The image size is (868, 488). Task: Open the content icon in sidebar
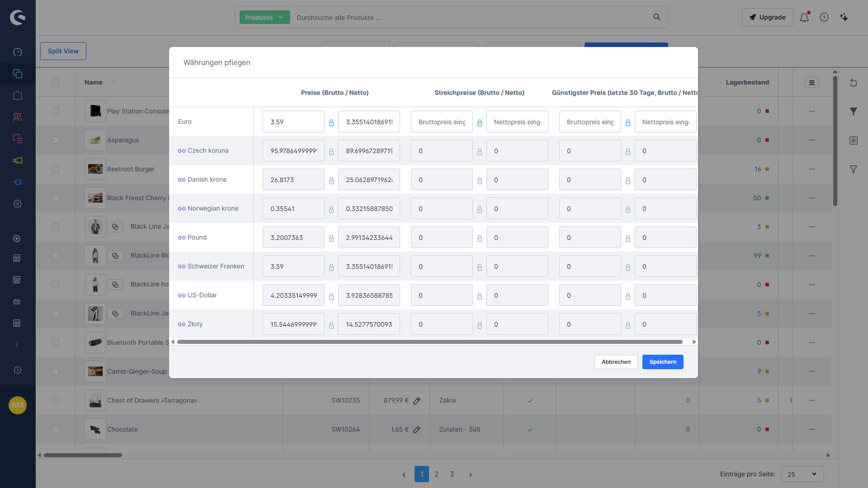point(18,139)
